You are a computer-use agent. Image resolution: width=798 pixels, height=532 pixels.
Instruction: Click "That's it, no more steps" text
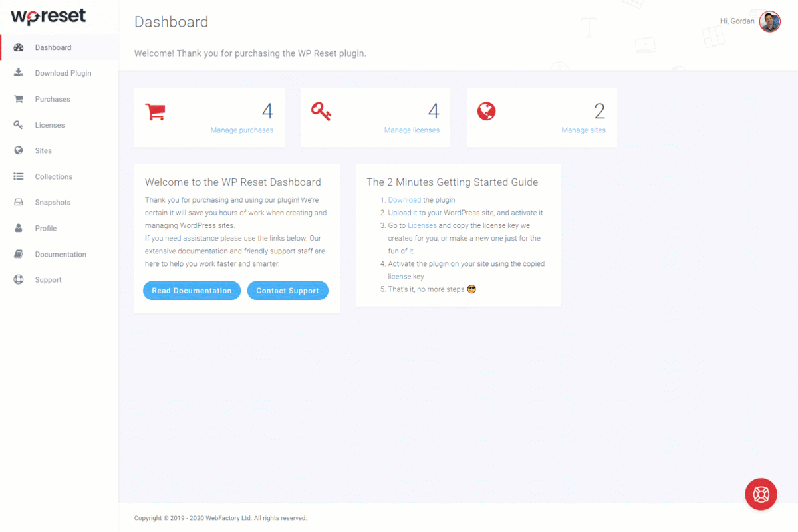pyautogui.click(x=426, y=289)
